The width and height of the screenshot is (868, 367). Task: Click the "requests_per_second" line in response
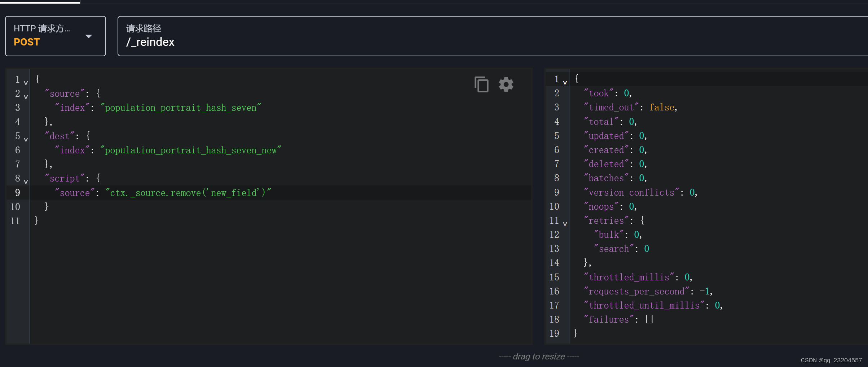click(648, 291)
